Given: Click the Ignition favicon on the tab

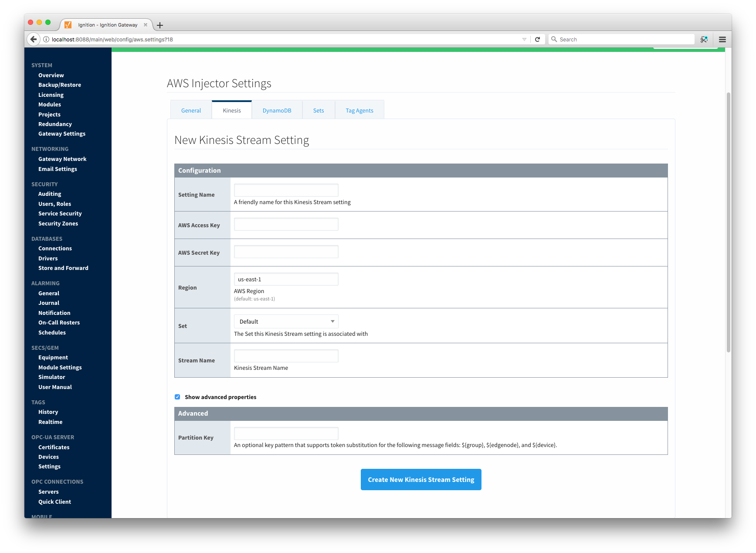Looking at the screenshot, I should (x=68, y=25).
